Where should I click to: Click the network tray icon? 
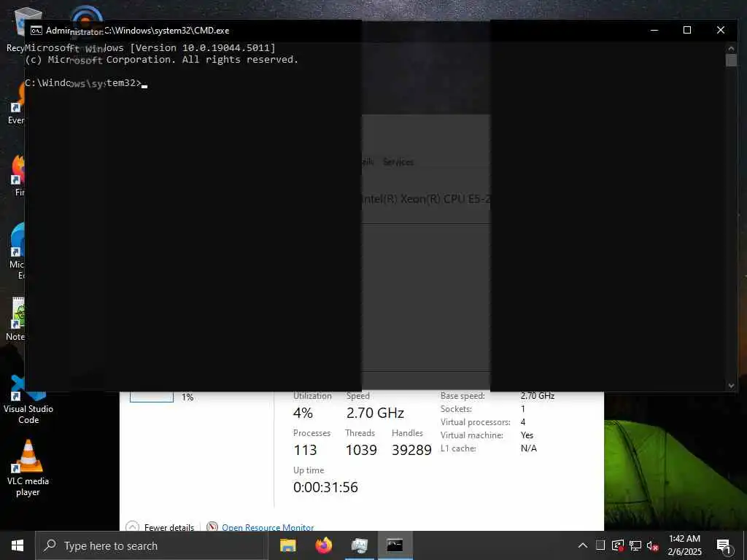635,545
